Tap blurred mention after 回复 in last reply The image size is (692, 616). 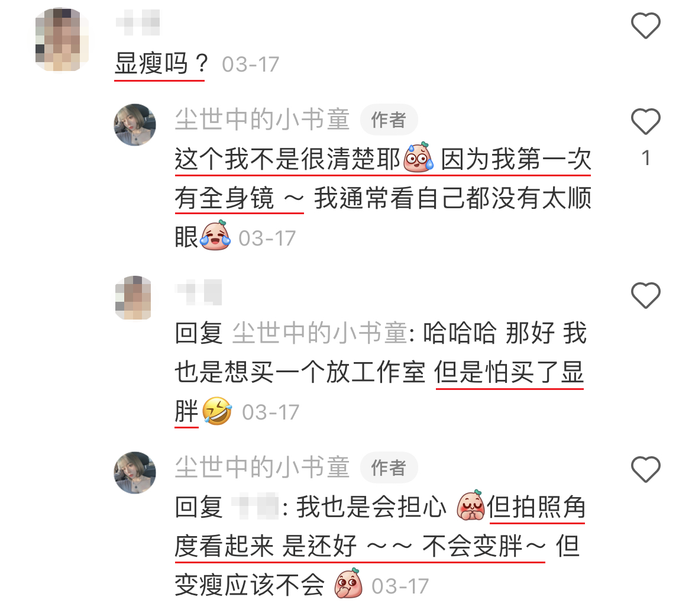coord(255,507)
